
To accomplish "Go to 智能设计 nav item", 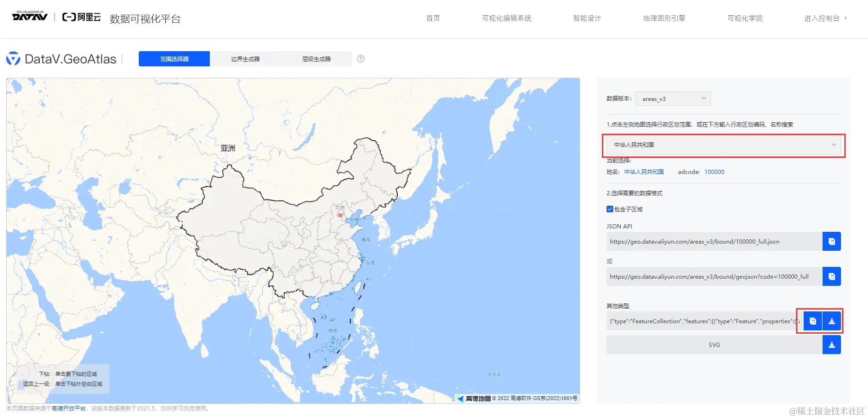I will tap(587, 18).
